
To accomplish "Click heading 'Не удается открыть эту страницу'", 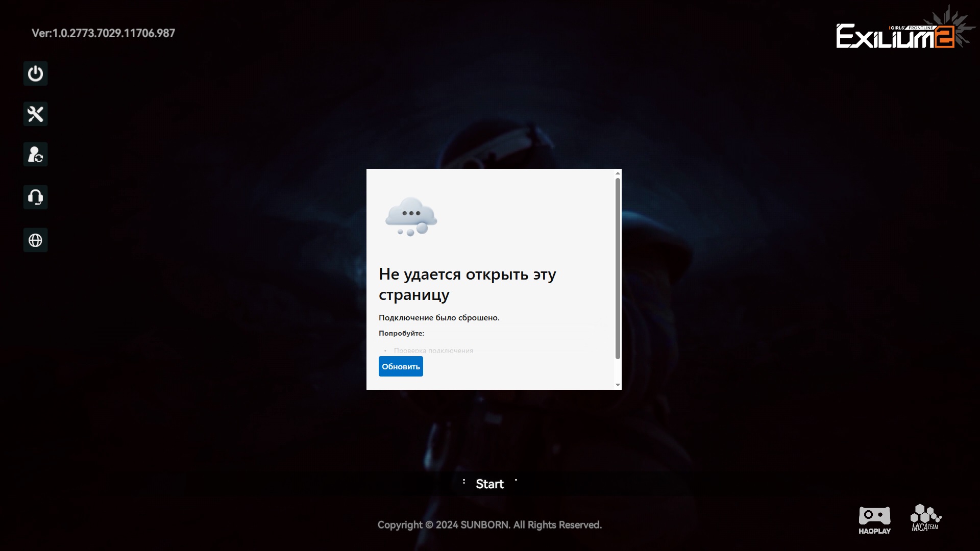I will coord(467,284).
